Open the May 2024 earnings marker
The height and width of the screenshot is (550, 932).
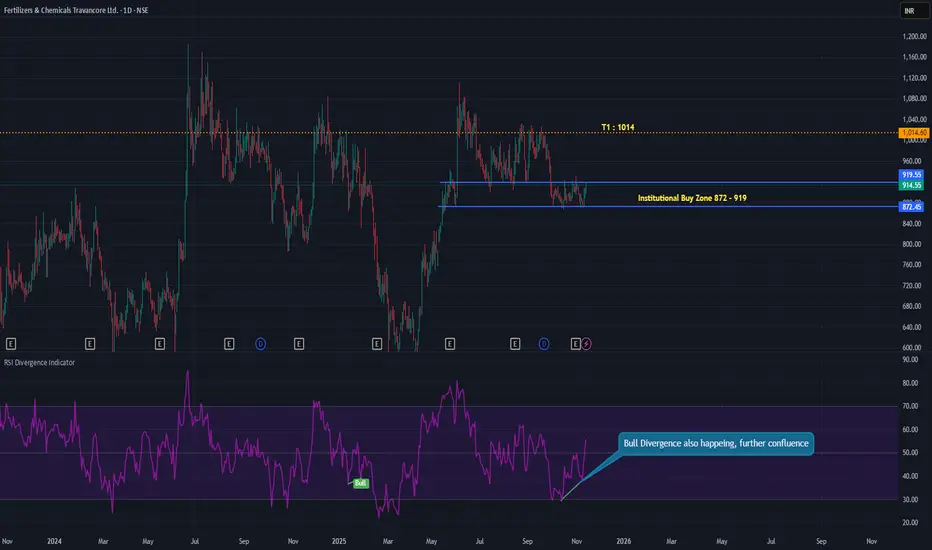[x=160, y=344]
